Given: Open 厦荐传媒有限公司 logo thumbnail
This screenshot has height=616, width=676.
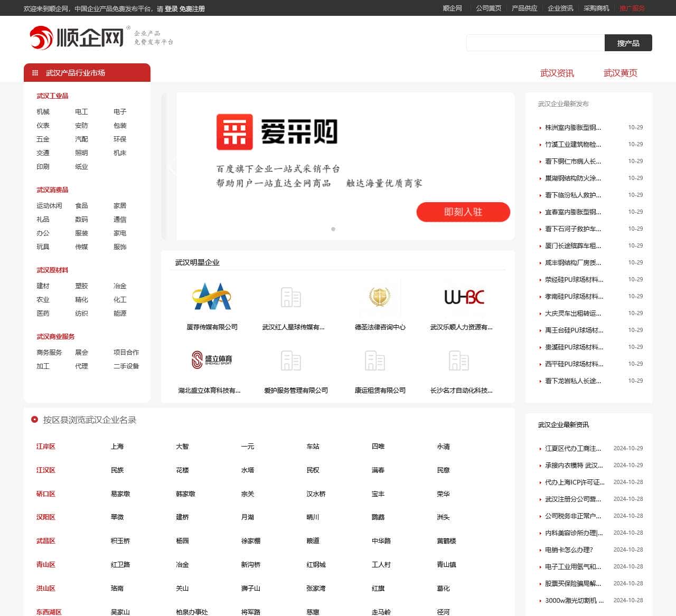Looking at the screenshot, I should (x=212, y=296).
